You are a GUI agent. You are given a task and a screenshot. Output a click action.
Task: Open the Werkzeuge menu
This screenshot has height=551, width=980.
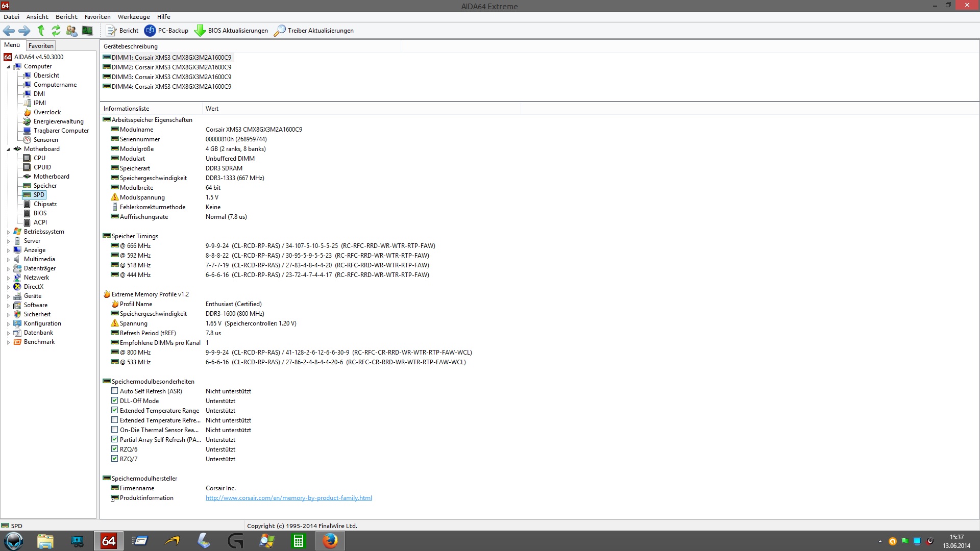134,17
